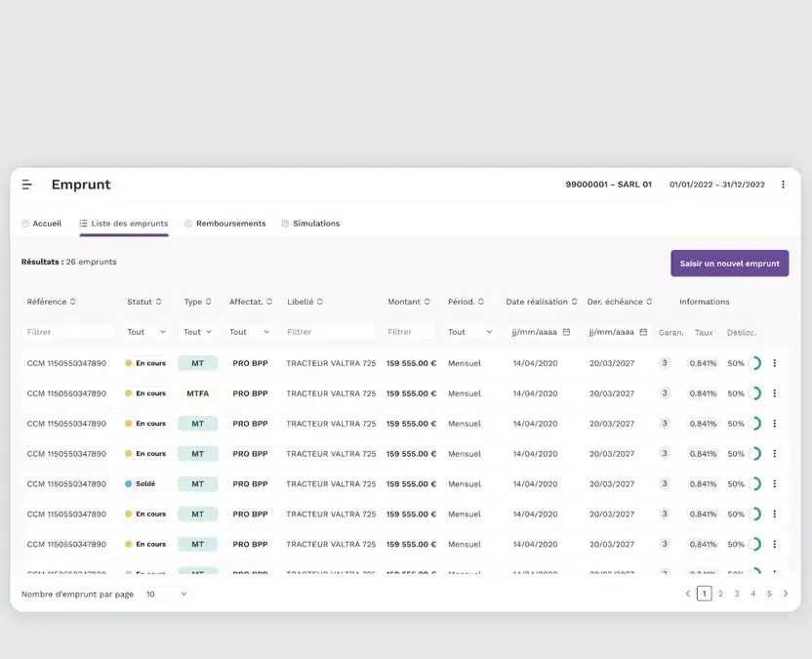812x659 pixels.
Task: Click the MTFA type badge
Action: pyautogui.click(x=198, y=393)
